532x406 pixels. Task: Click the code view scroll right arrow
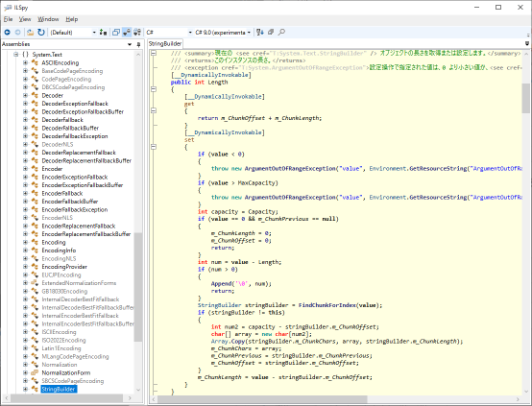[519, 399]
